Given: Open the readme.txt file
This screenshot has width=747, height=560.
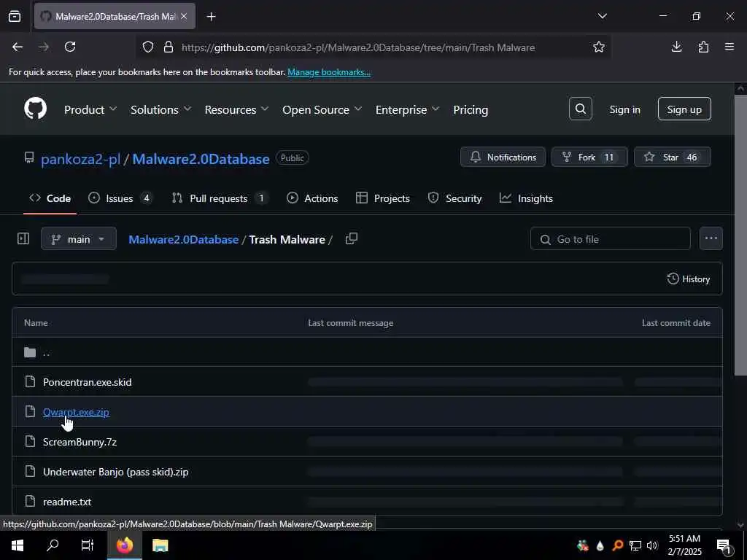Looking at the screenshot, I should 67,502.
